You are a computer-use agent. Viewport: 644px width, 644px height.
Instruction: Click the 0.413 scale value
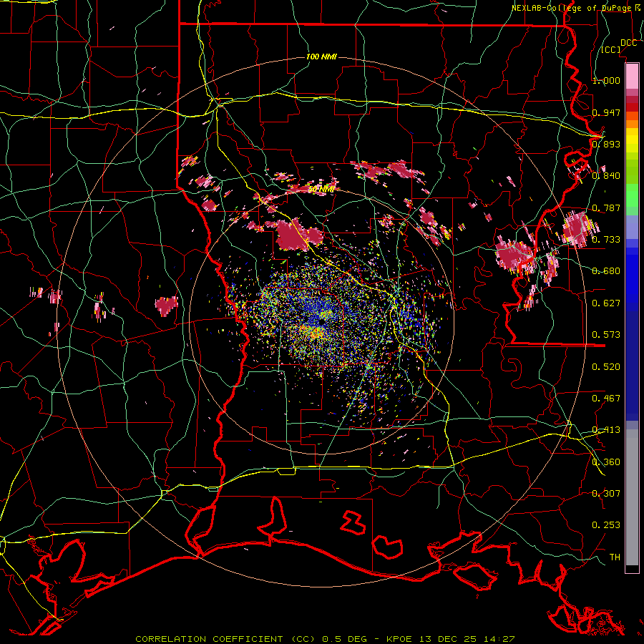click(x=606, y=430)
